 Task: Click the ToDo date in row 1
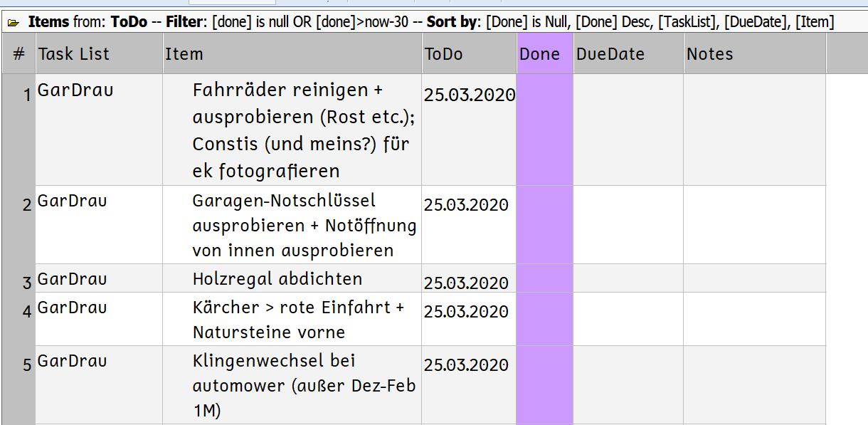click(x=469, y=95)
